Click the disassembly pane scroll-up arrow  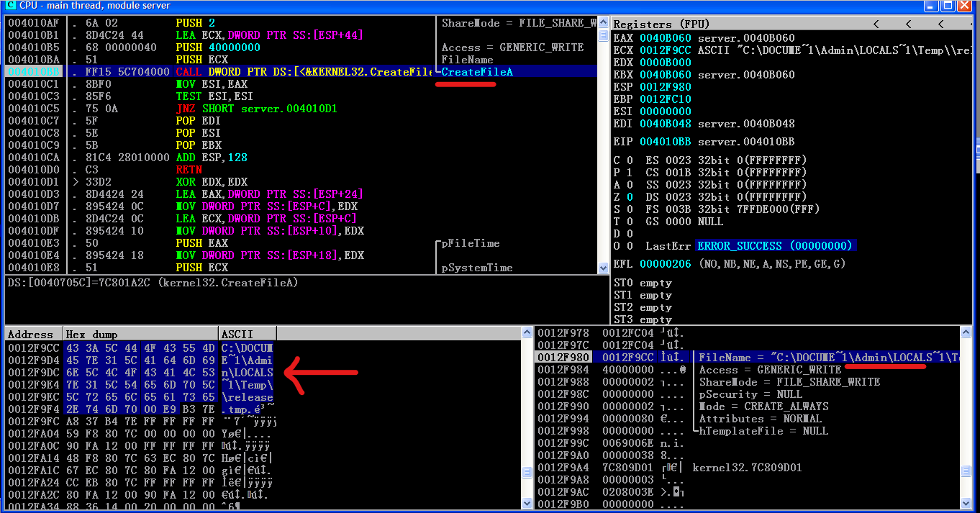[602, 22]
